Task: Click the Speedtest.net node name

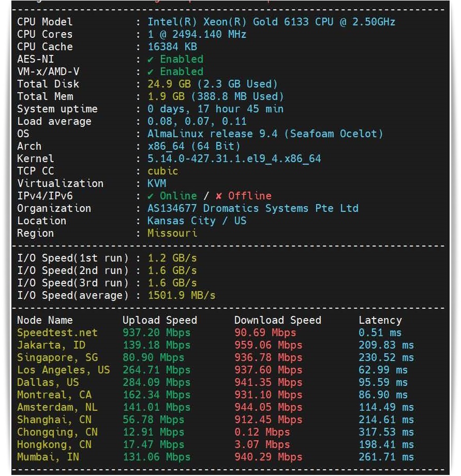Action: [57, 333]
